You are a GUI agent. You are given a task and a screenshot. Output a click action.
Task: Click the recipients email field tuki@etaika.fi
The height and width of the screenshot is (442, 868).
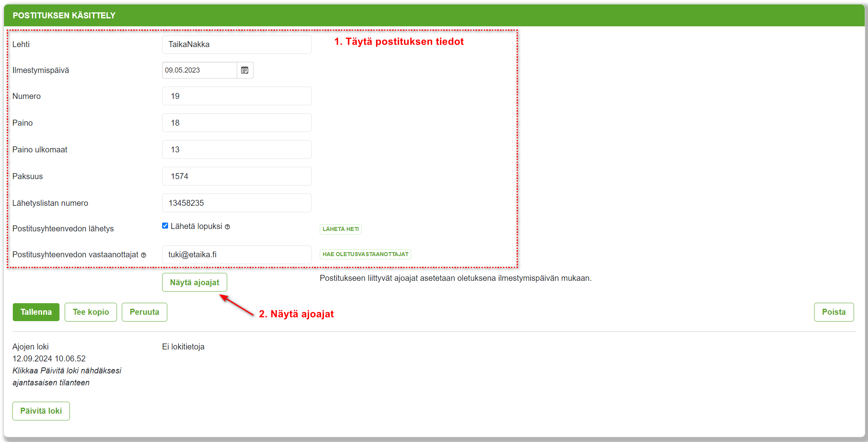point(237,255)
